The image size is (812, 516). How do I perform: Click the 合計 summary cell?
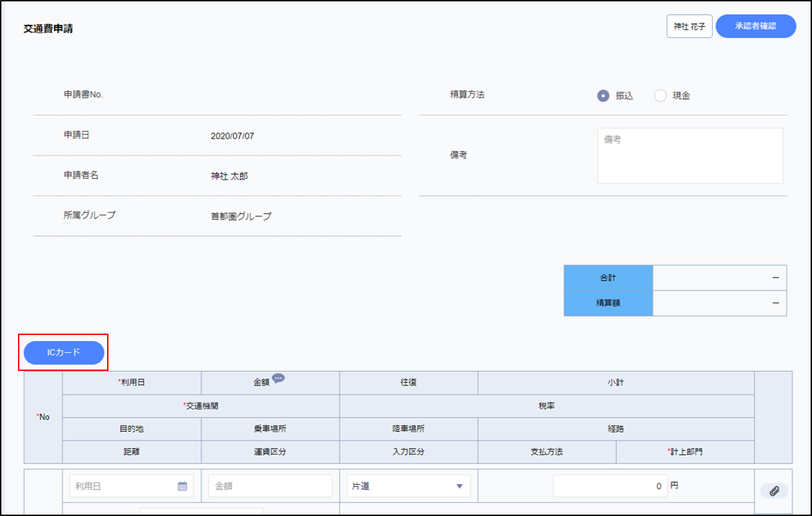point(608,278)
